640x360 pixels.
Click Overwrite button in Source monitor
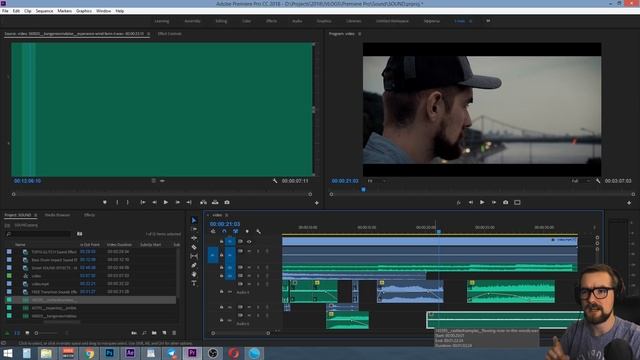click(x=215, y=202)
